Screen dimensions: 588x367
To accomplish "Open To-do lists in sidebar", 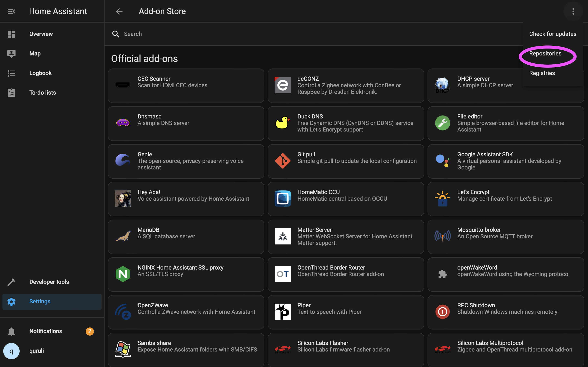I will (42, 93).
